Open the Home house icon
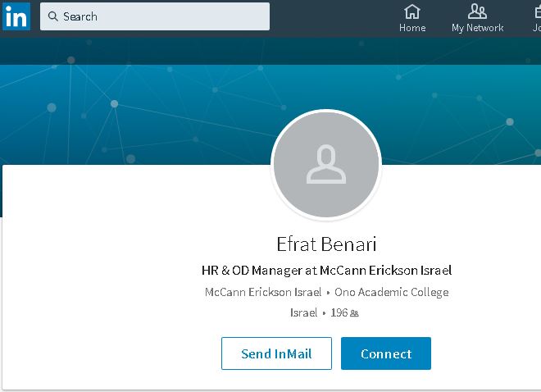 point(412,11)
